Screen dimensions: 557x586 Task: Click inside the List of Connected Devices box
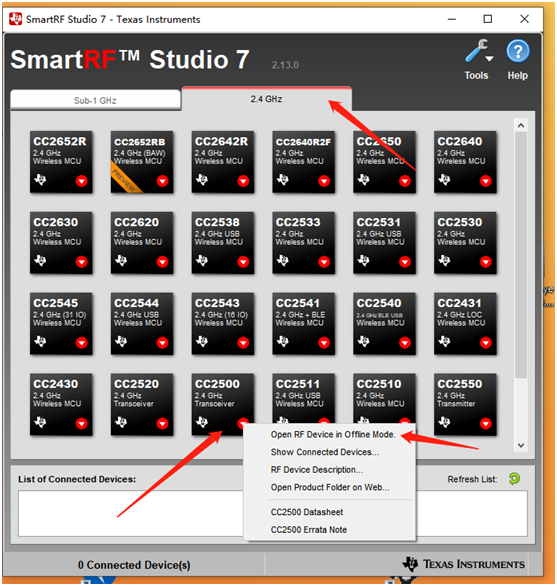(131, 513)
